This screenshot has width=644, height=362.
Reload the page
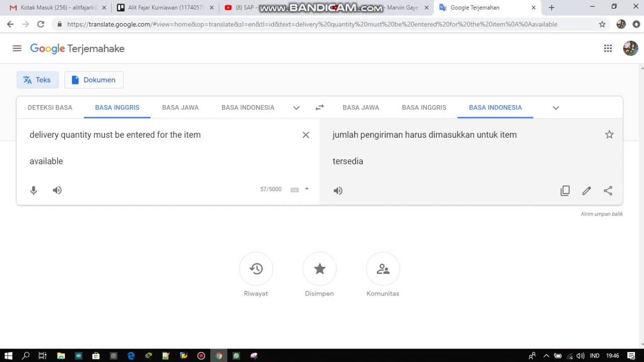tap(41, 24)
